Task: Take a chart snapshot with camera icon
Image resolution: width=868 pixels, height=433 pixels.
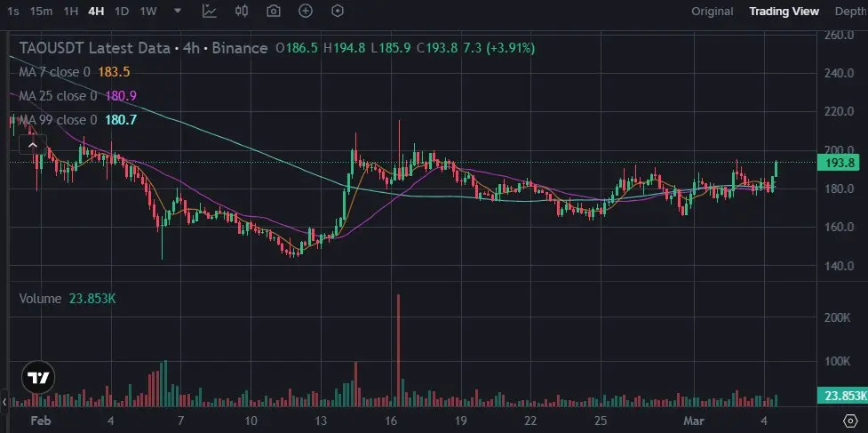Action: click(x=274, y=11)
